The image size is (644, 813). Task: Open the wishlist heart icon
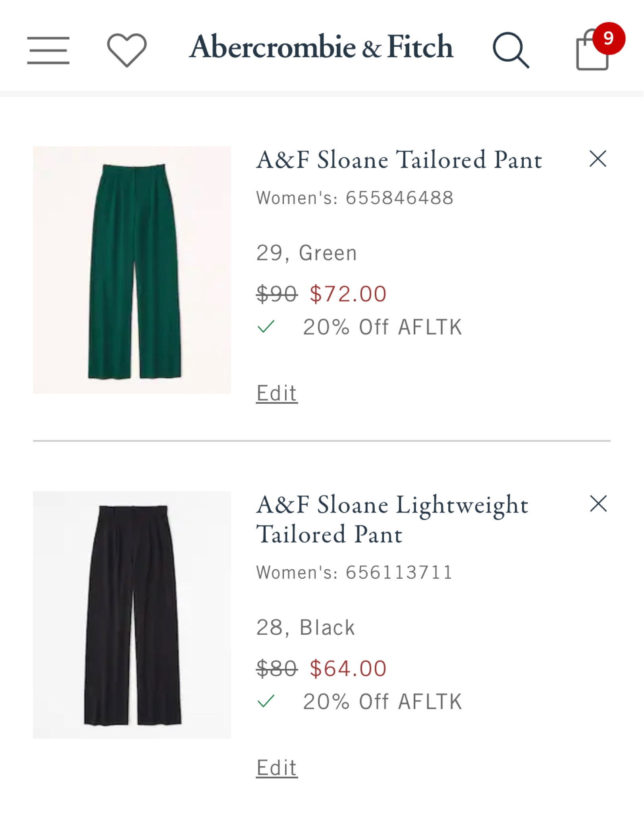[x=127, y=50]
